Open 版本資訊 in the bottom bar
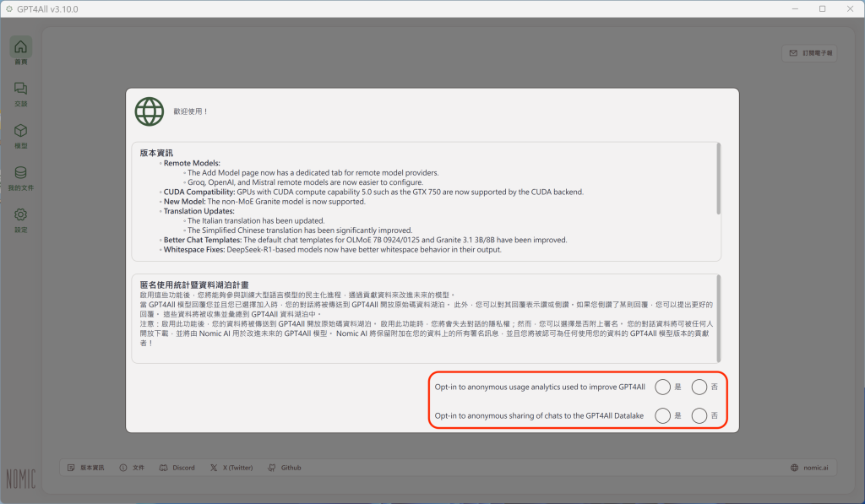 point(87,468)
